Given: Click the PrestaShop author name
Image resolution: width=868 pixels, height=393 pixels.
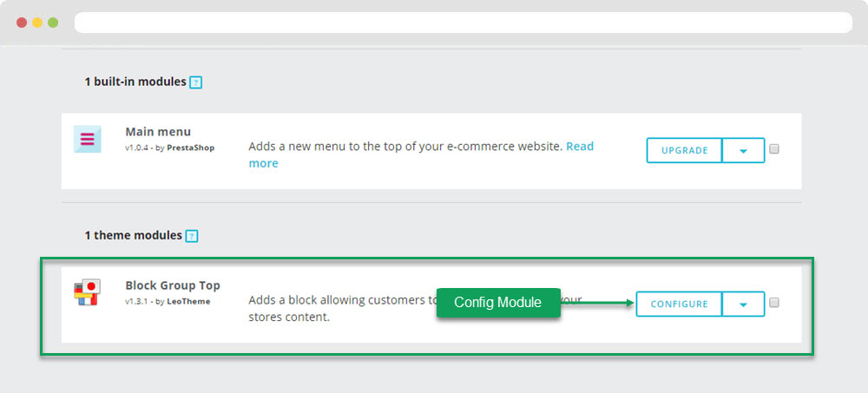Looking at the screenshot, I should 190,147.
